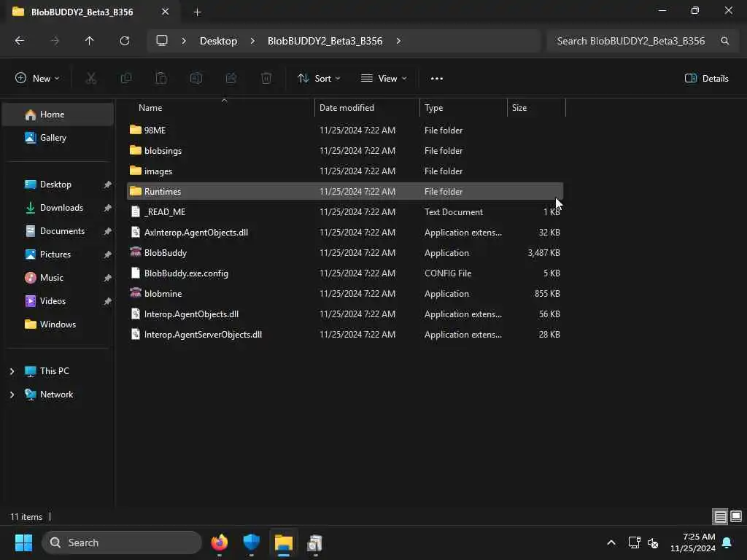Click the muted volume tray icon
The image size is (747, 560).
pos(653,542)
